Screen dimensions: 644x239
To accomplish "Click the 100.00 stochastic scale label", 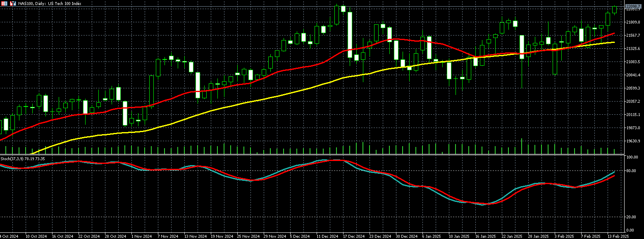I will pos(632,157).
